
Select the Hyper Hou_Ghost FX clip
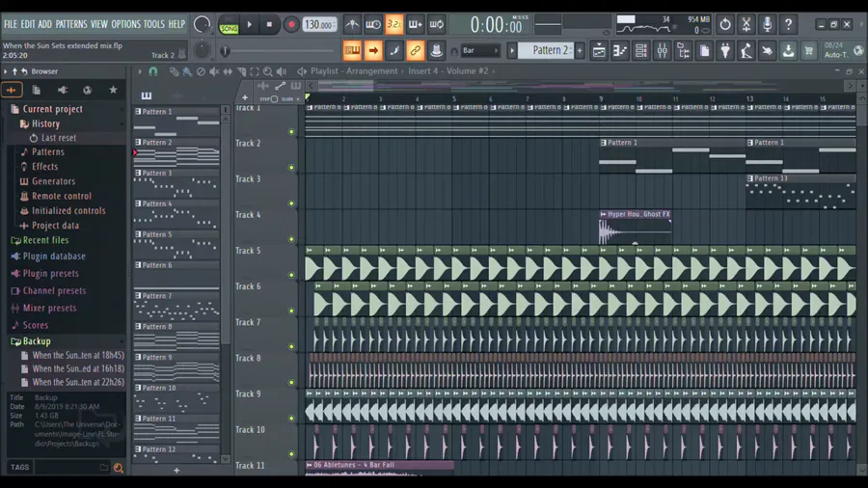636,227
